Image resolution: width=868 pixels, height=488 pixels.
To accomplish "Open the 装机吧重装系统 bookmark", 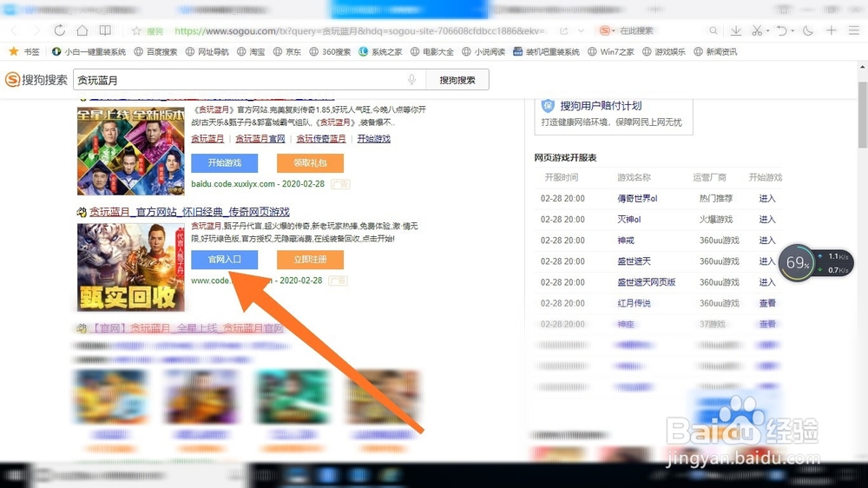I will [546, 51].
